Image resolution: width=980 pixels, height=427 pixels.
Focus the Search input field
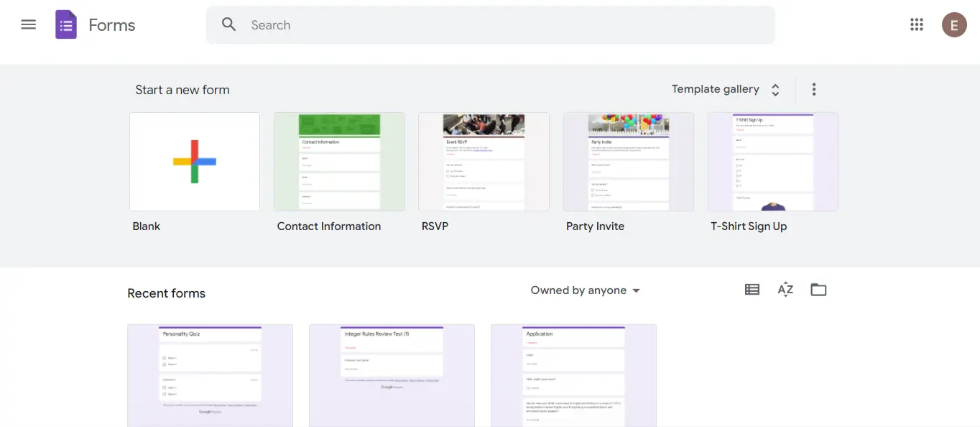click(491, 25)
